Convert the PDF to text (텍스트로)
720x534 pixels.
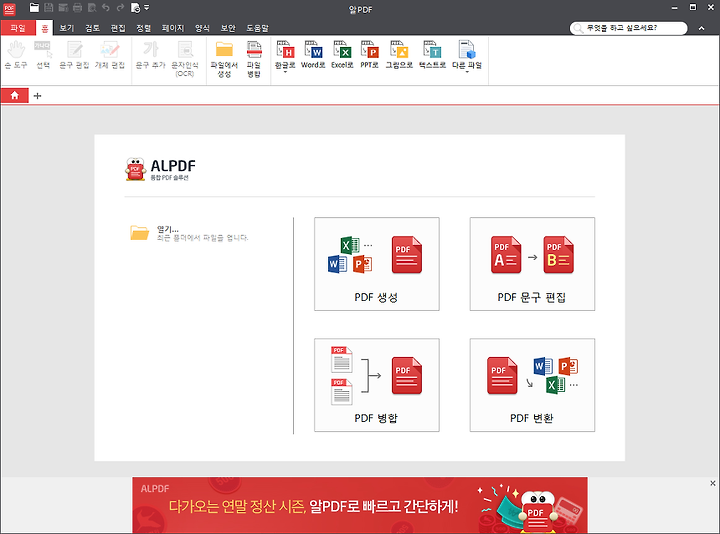(432, 55)
